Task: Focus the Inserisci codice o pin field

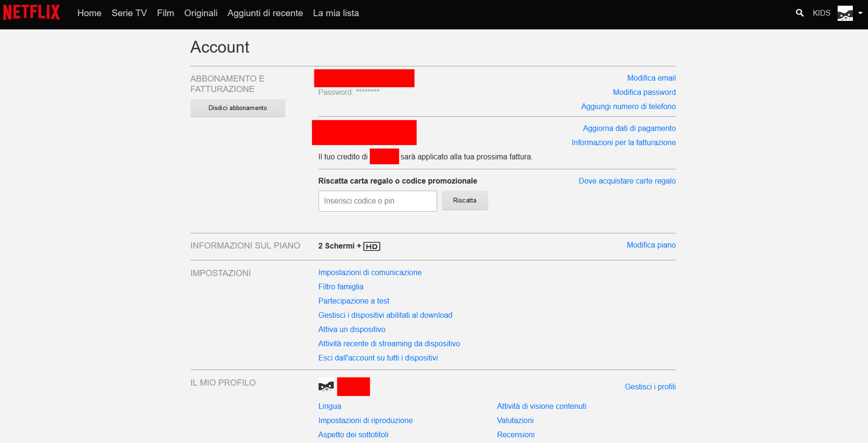Action: tap(377, 201)
